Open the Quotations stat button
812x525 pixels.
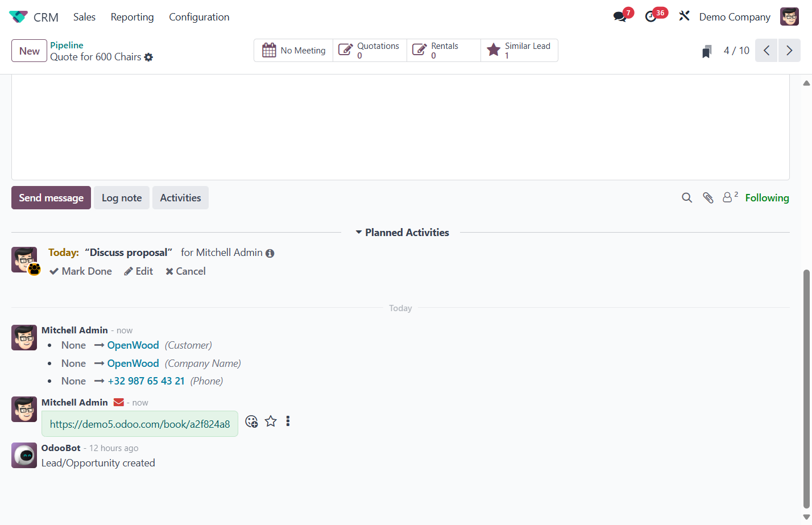tap(370, 50)
